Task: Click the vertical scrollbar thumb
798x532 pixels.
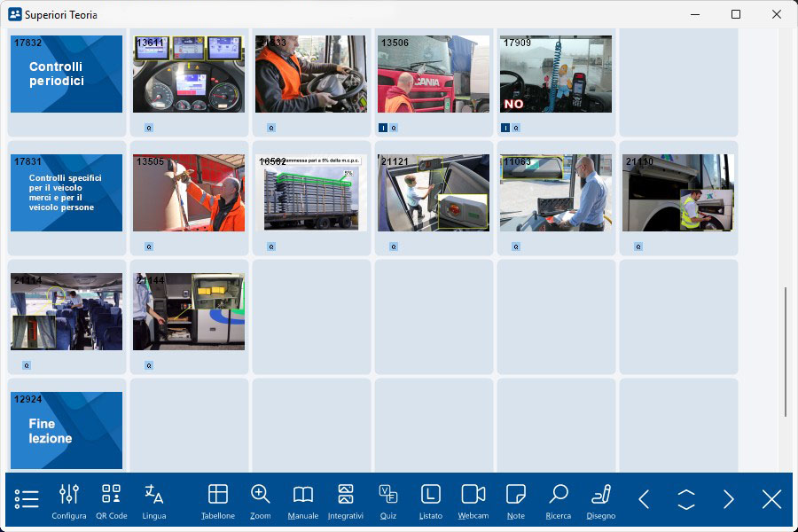Action: click(x=785, y=352)
